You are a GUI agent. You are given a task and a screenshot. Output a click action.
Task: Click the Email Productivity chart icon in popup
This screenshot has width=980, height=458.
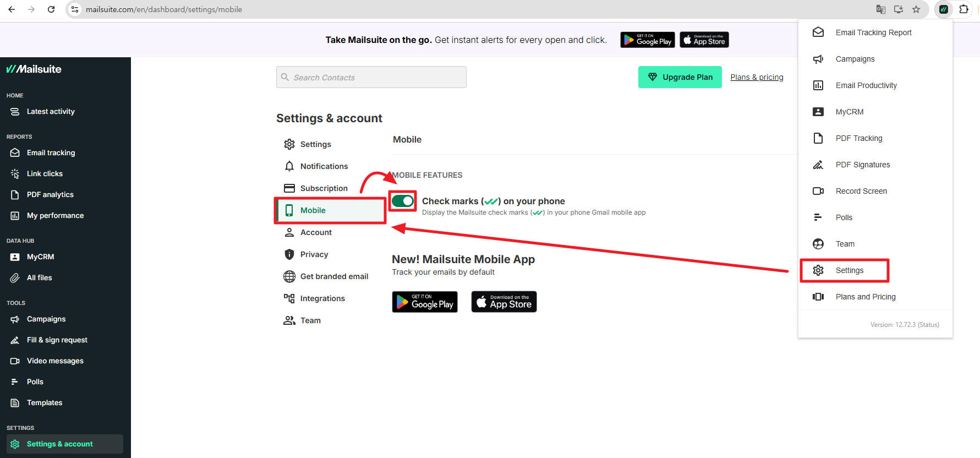coord(818,85)
